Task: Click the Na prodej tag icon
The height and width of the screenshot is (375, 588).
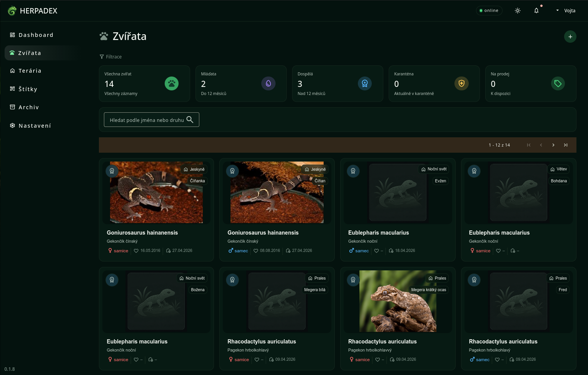Action: tap(558, 83)
